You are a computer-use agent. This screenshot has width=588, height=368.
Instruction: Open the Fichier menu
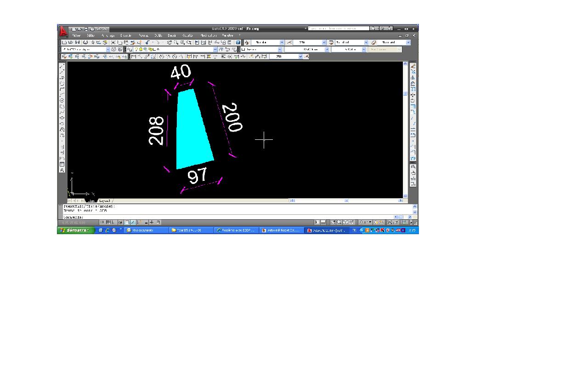[x=76, y=35]
